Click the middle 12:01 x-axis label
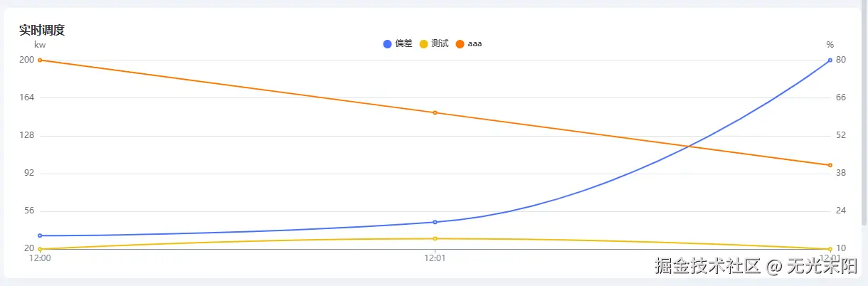The height and width of the screenshot is (286, 868). pyautogui.click(x=435, y=258)
